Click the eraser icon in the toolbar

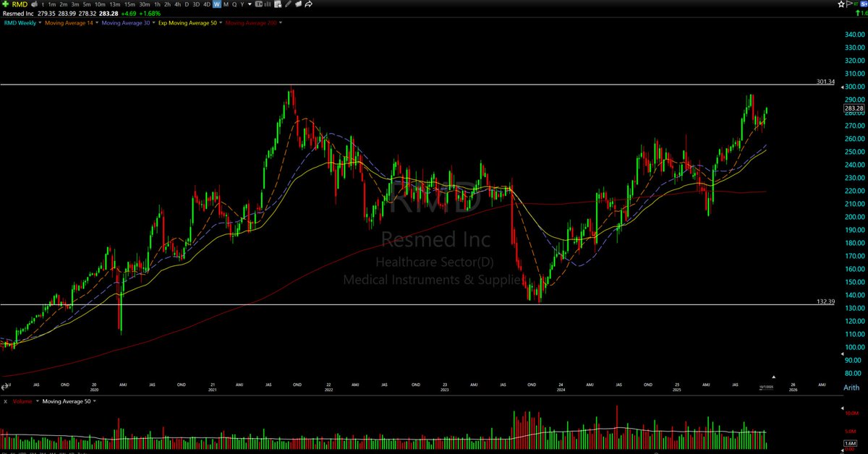click(298, 4)
